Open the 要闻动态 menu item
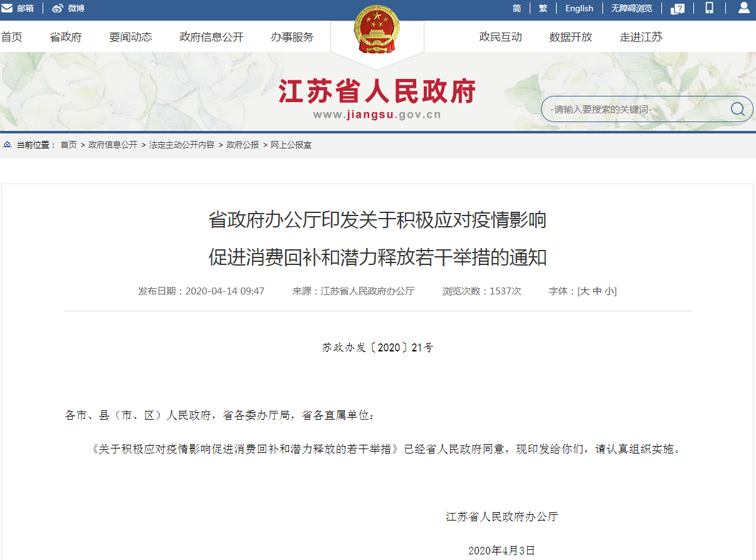 130,37
